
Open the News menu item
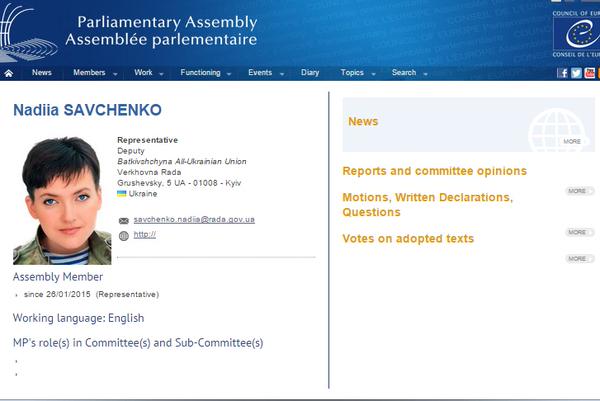click(42, 73)
